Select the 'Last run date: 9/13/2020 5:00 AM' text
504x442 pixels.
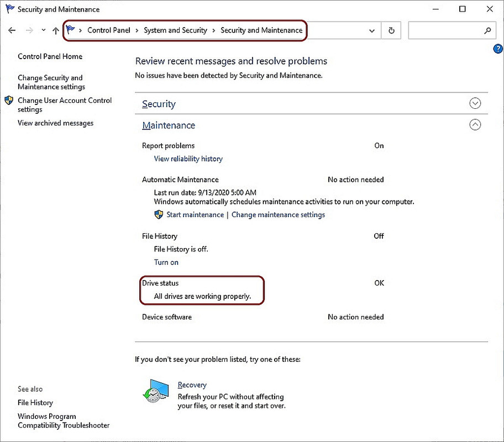tap(205, 193)
